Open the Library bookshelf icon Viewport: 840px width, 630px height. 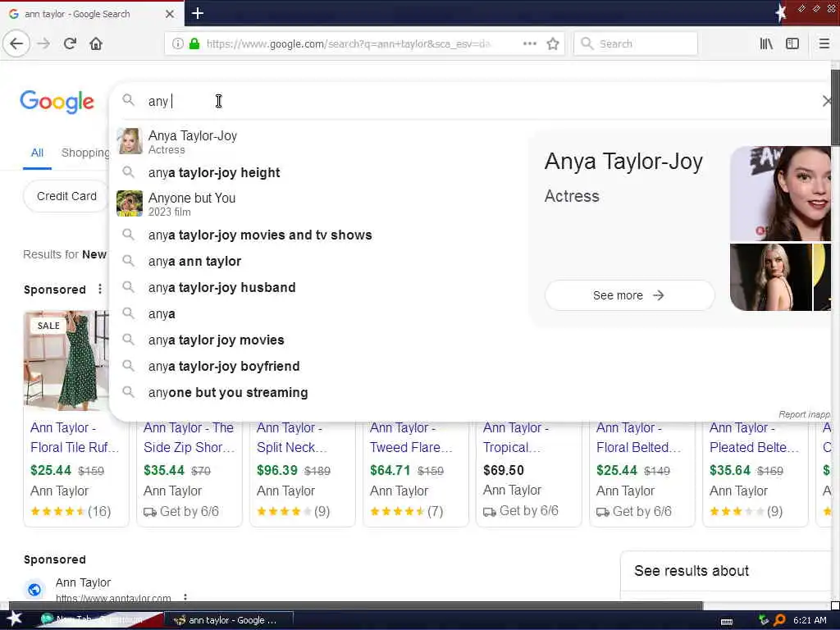(x=766, y=43)
